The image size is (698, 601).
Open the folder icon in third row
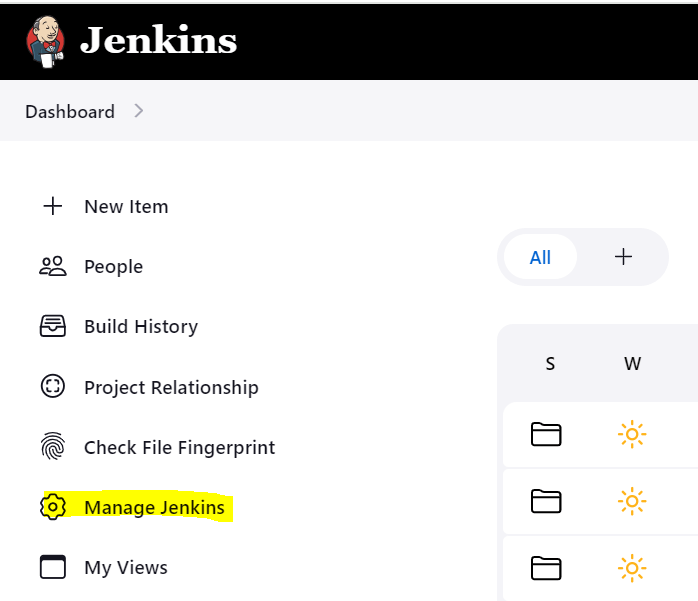[546, 568]
